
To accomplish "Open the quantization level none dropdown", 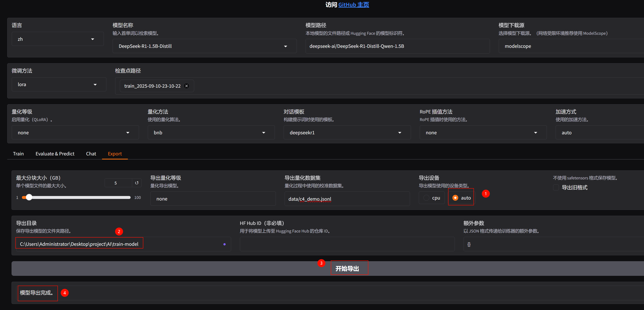I will click(128, 133).
